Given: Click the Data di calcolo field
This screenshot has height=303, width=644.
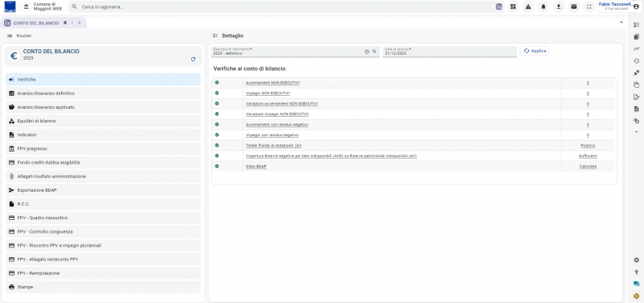Looking at the screenshot, I should click(449, 52).
